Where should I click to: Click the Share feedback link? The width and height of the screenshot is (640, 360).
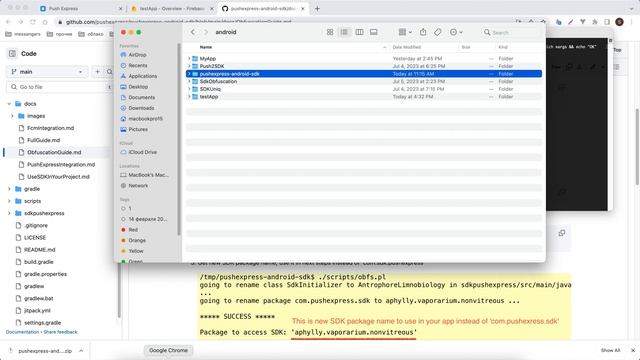click(x=60, y=332)
